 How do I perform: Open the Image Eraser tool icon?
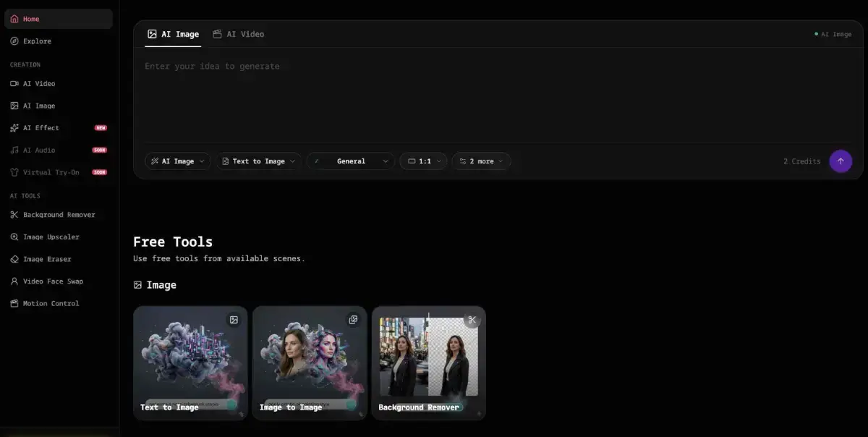(x=14, y=259)
